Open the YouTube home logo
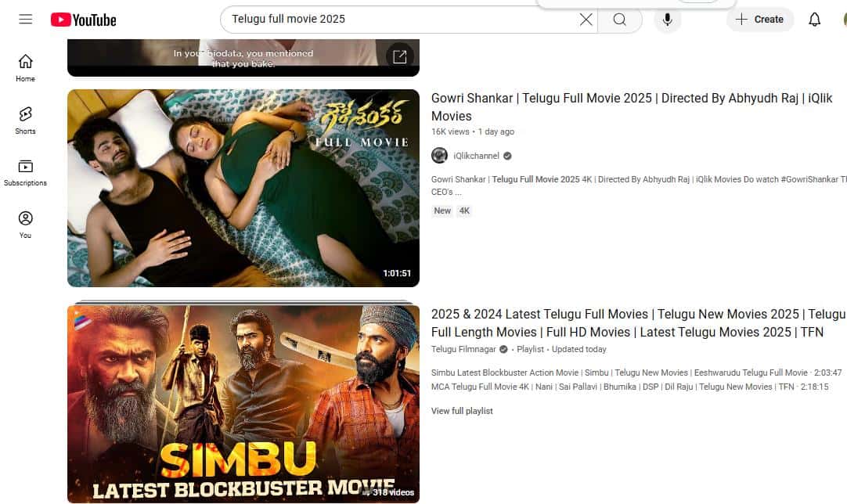 83,20
